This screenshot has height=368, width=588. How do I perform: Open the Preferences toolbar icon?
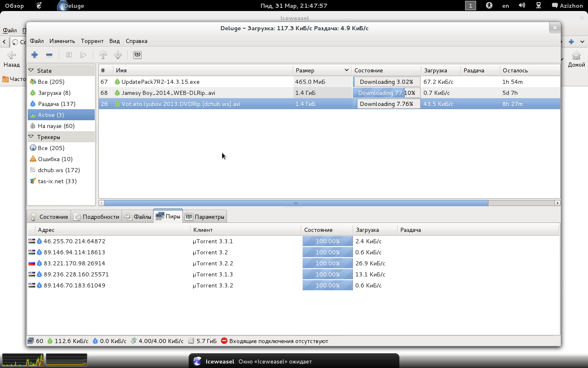click(x=137, y=55)
